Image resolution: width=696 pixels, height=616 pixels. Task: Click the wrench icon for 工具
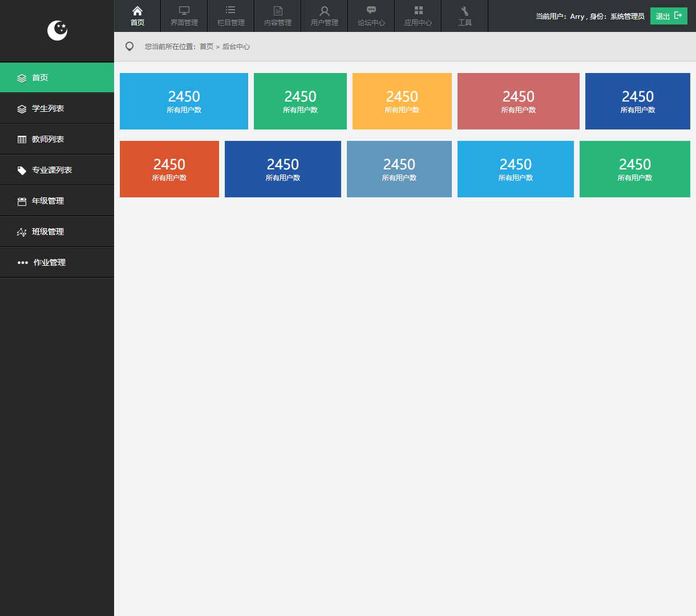point(465,11)
